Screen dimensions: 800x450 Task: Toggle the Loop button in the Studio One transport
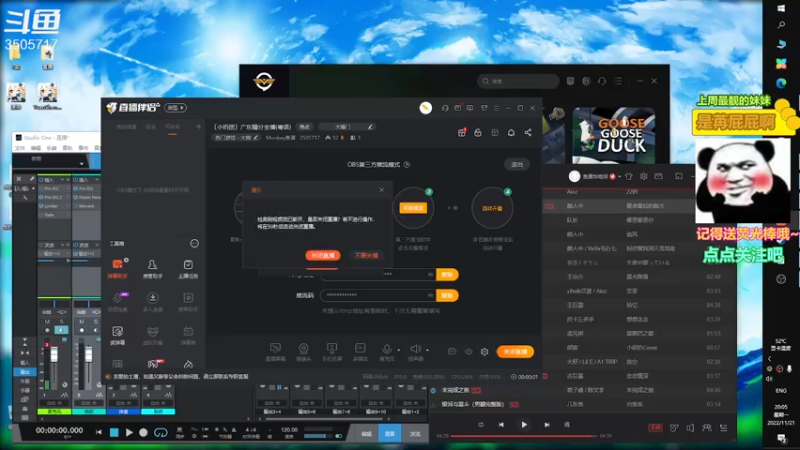point(161,433)
